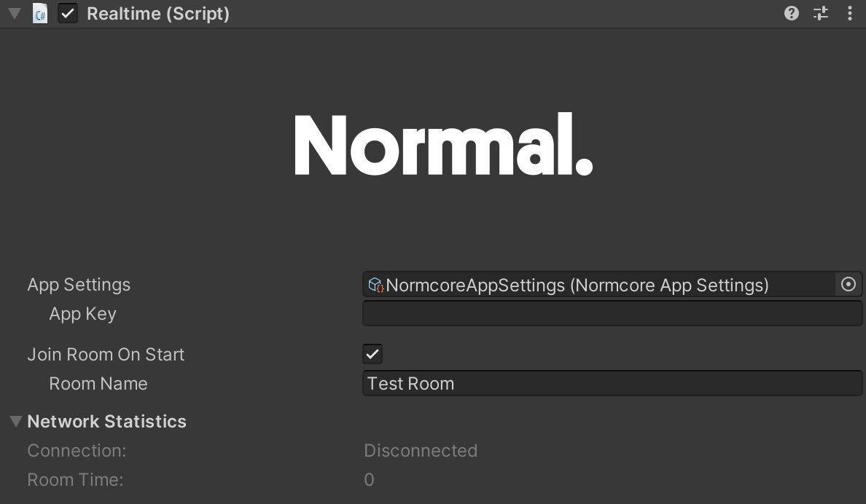The width and height of the screenshot is (866, 504).
Task: Uncheck Join Room On Start
Action: tap(372, 354)
